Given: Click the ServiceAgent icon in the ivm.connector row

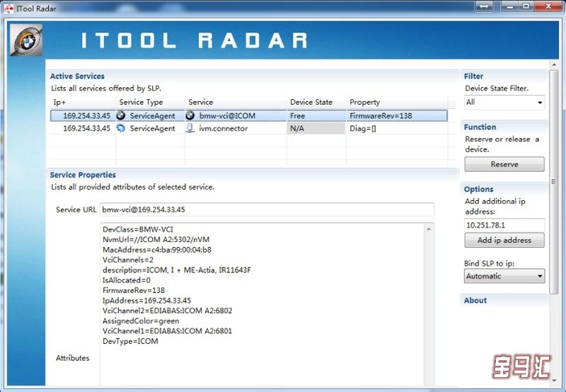Looking at the screenshot, I should (120, 128).
